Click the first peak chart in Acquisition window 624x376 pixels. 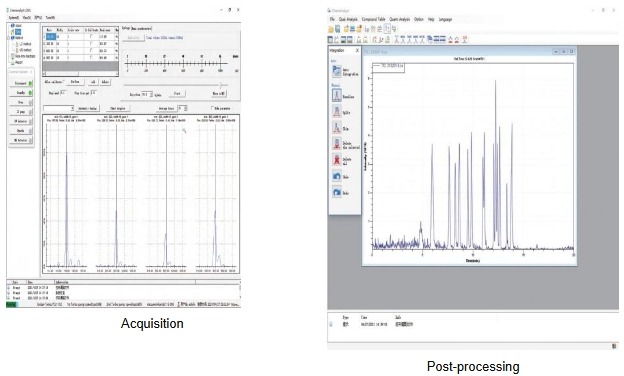coord(66,193)
